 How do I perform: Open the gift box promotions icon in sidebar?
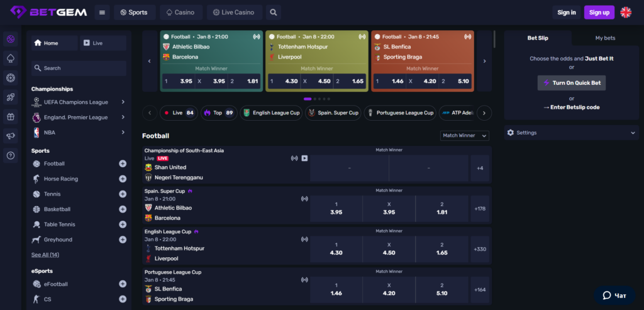pyautogui.click(x=10, y=116)
